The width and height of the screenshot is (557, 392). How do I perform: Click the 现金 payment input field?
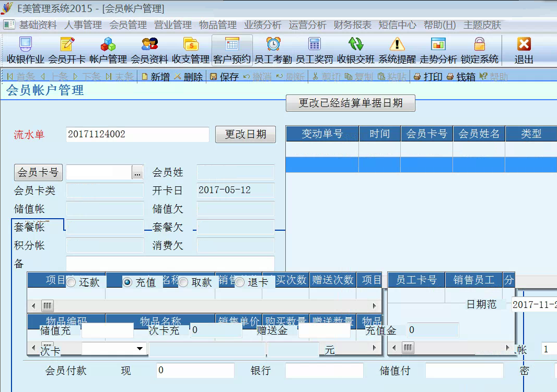[x=195, y=371]
